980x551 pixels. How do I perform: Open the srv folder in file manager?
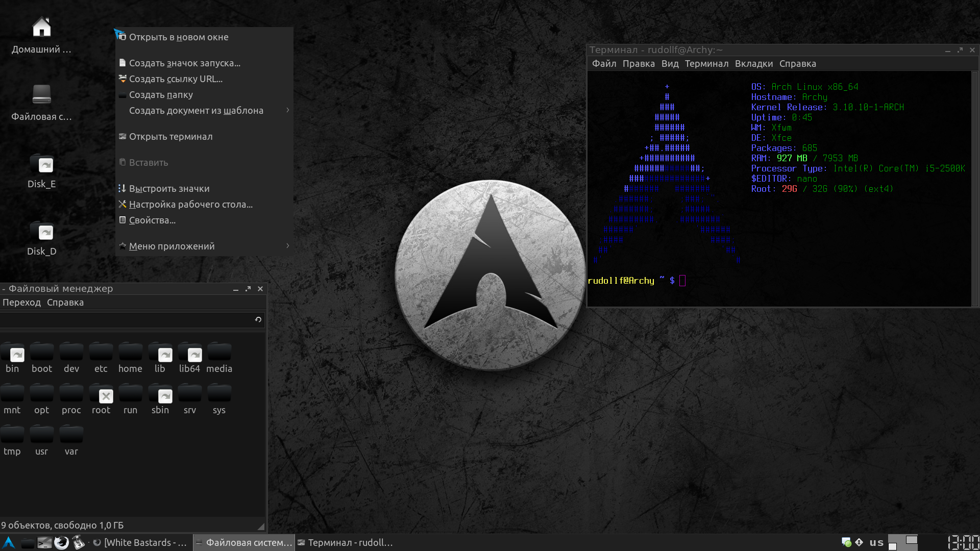pos(190,400)
